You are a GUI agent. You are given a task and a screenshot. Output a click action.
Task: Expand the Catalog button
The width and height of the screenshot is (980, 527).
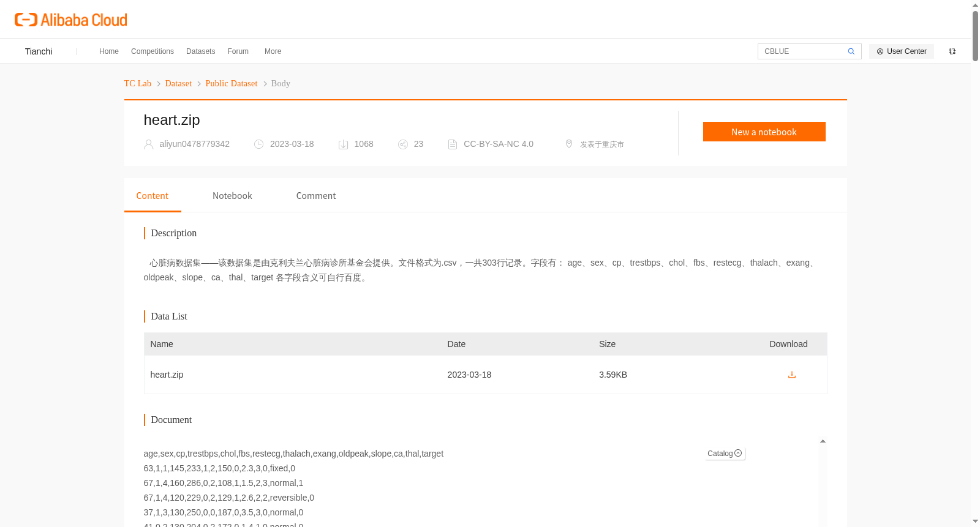(x=725, y=454)
